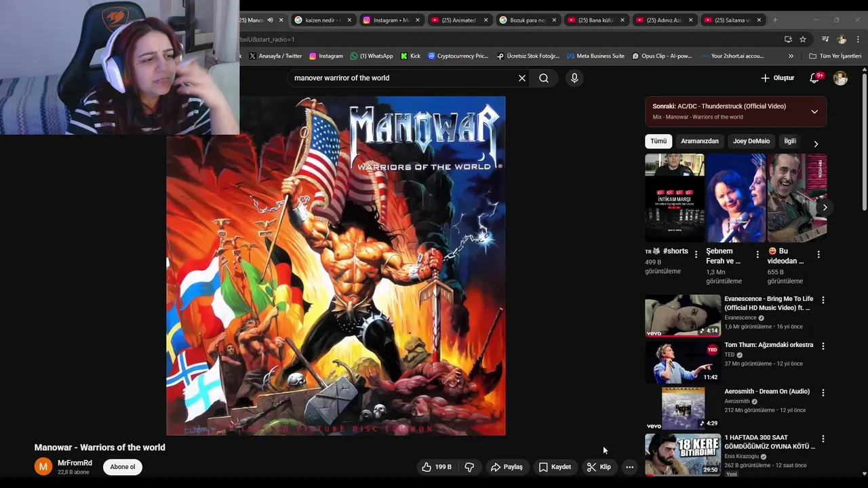Open Anasayfa / Twitter bookmark

[x=275, y=56]
